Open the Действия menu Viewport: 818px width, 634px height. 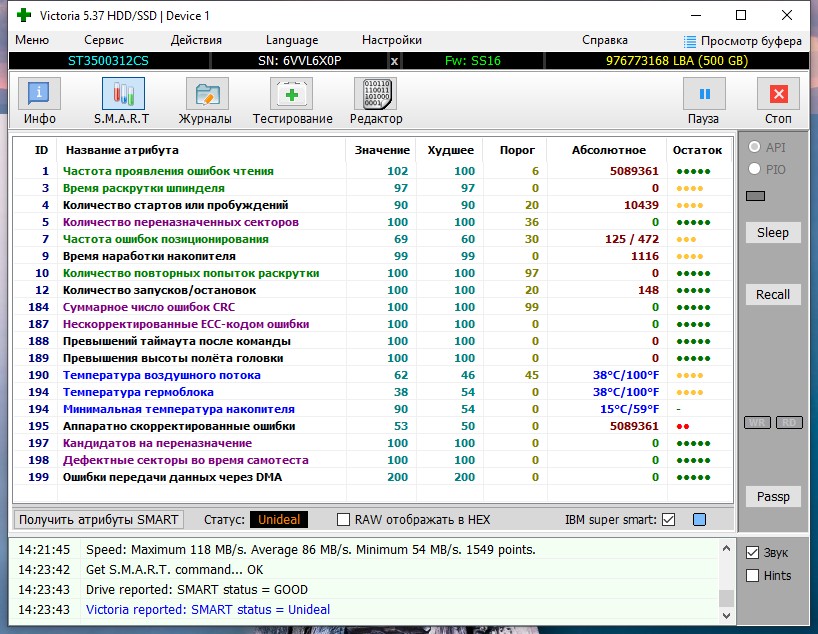(x=196, y=40)
